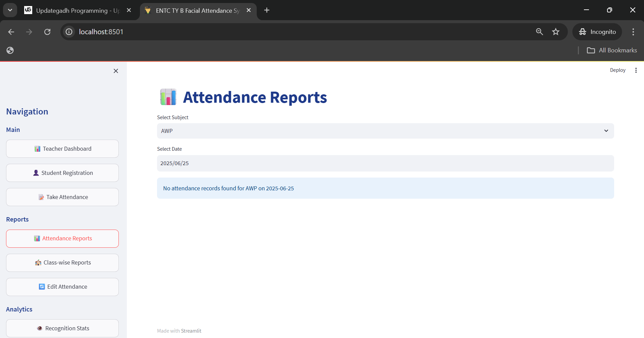Open the tab search dropdown chevron
The image size is (644, 338).
10,10
